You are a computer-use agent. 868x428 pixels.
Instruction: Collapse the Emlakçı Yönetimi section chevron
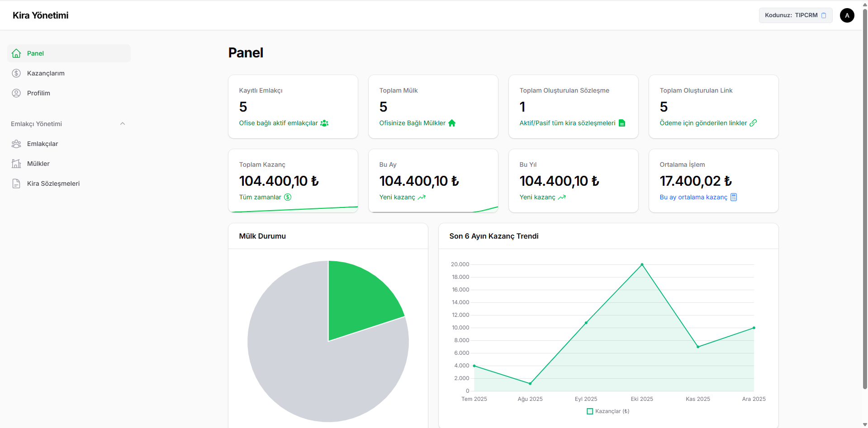pyautogui.click(x=122, y=124)
